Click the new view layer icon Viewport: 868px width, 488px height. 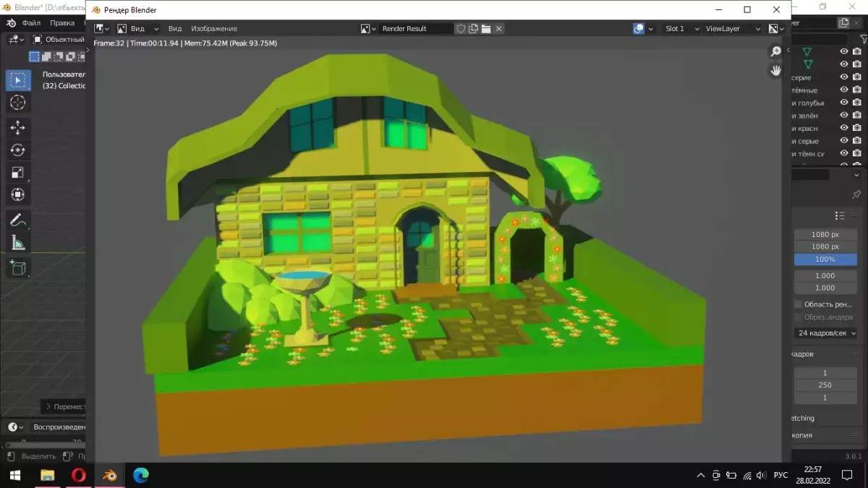tap(844, 23)
